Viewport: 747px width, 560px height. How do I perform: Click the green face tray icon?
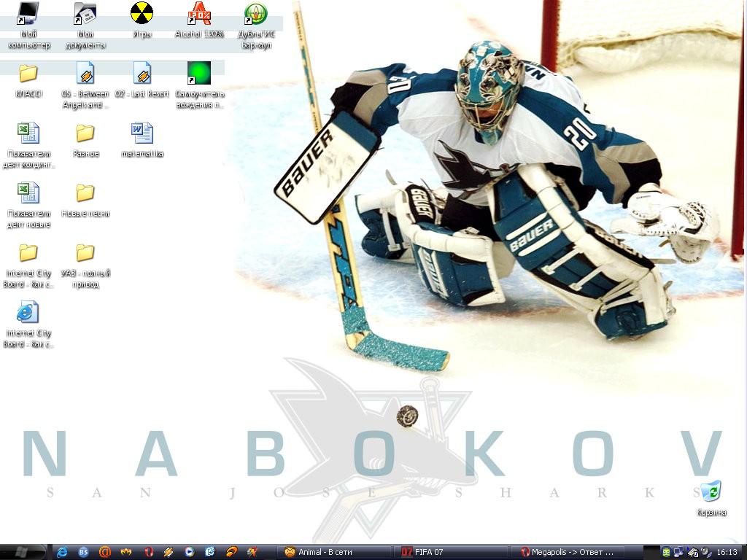(x=666, y=553)
